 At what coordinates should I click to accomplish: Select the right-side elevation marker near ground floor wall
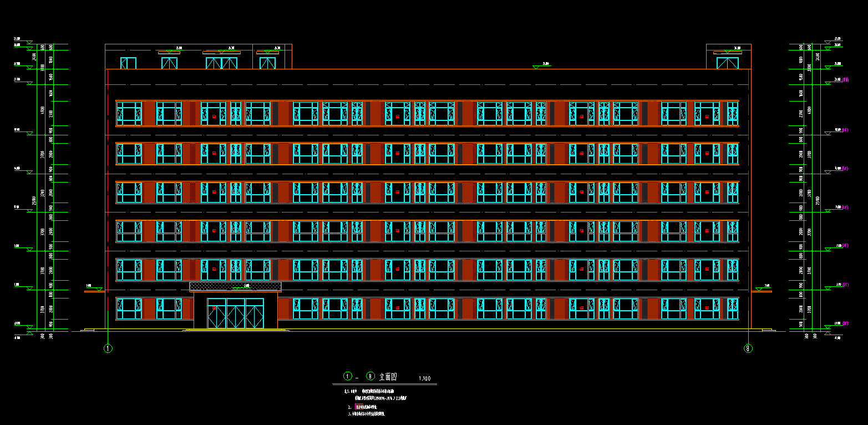761,288
